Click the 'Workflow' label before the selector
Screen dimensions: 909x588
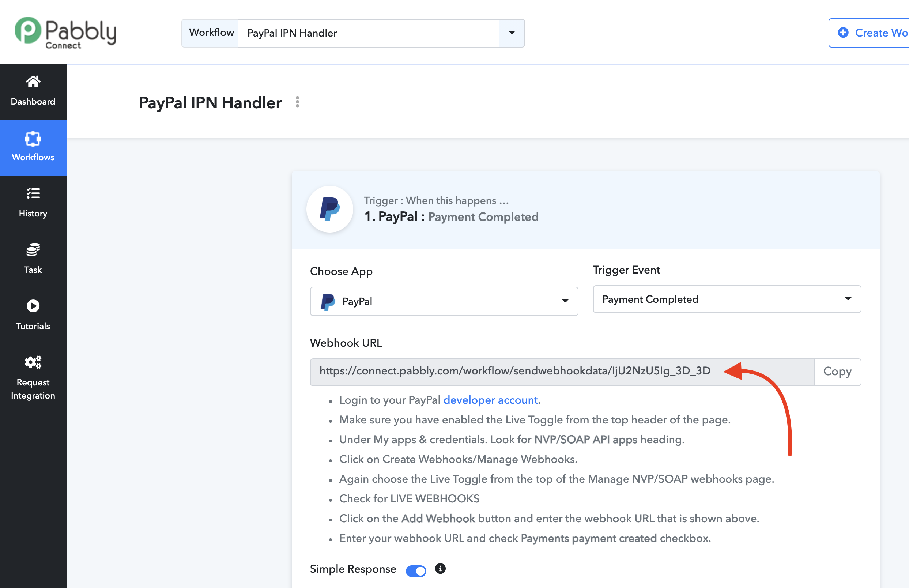pos(211,33)
